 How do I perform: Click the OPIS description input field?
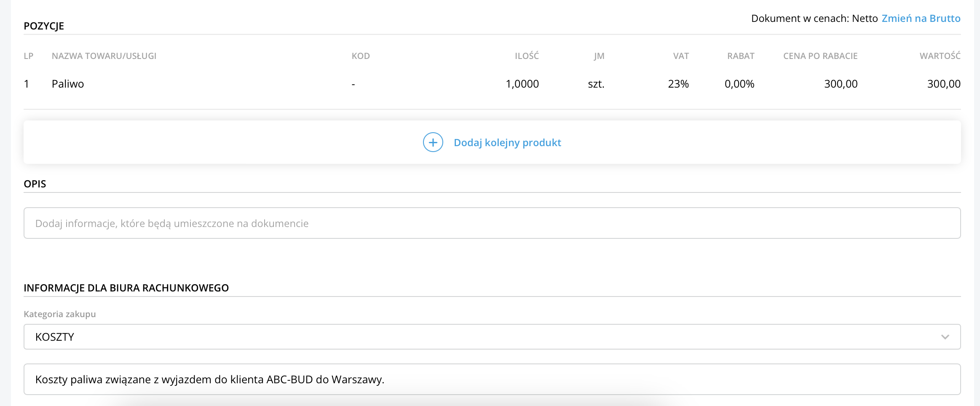[x=492, y=223]
